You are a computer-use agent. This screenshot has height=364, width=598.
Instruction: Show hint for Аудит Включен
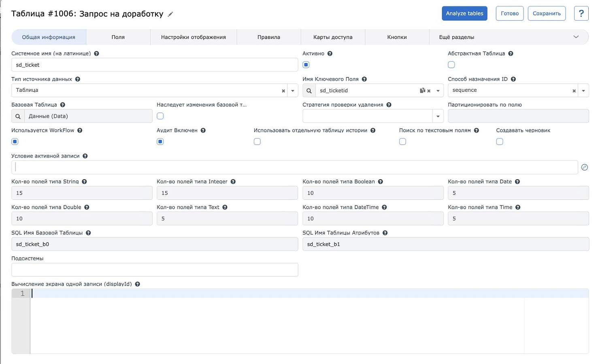203,130
